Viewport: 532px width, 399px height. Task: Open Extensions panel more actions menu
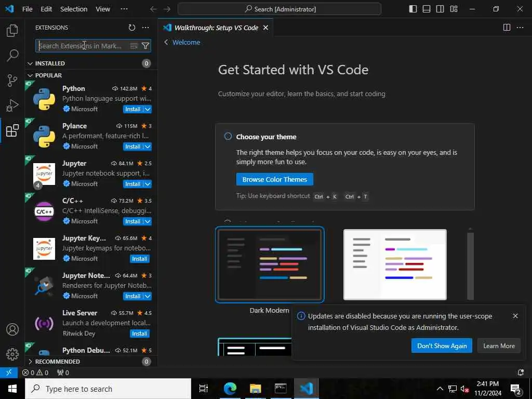(145, 28)
